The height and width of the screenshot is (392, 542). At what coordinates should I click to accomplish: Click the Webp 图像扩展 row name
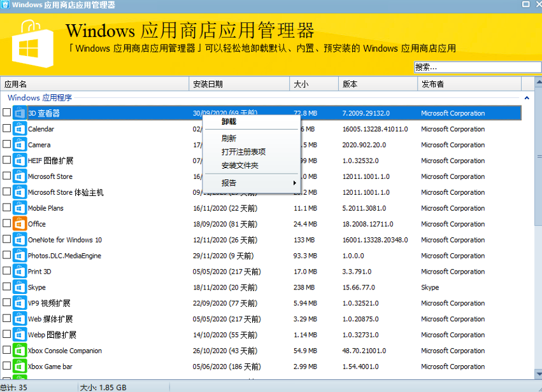tap(52, 335)
